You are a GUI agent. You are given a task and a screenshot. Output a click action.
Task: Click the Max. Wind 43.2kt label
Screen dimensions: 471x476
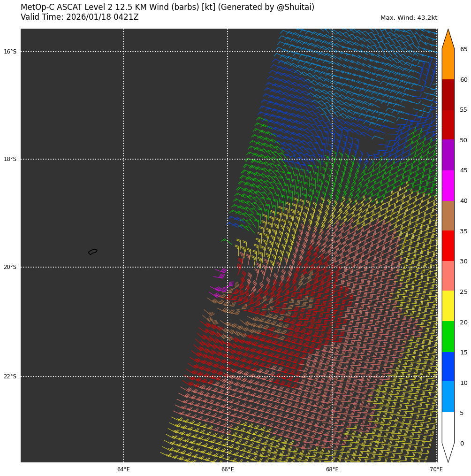(x=409, y=18)
